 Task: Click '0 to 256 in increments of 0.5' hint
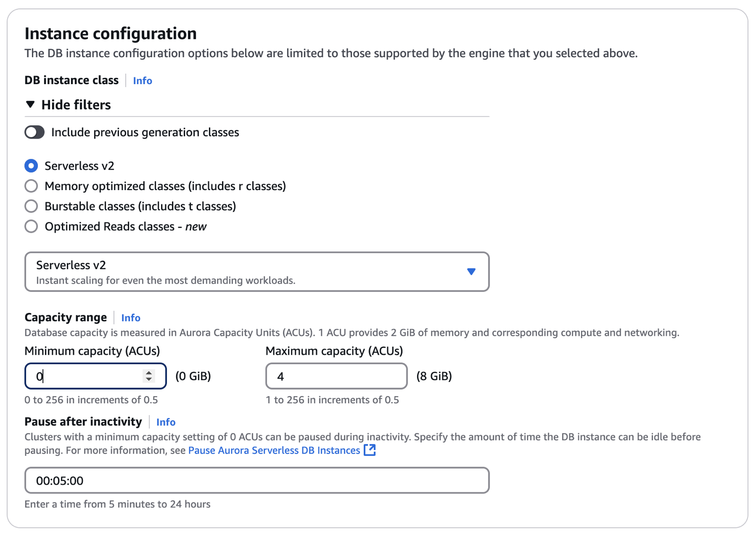pyautogui.click(x=91, y=400)
